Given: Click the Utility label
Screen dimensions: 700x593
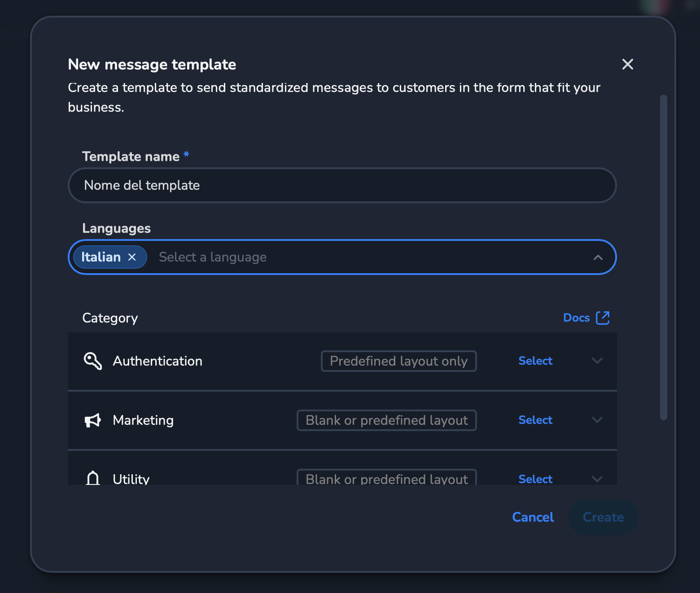Looking at the screenshot, I should pos(131,479).
